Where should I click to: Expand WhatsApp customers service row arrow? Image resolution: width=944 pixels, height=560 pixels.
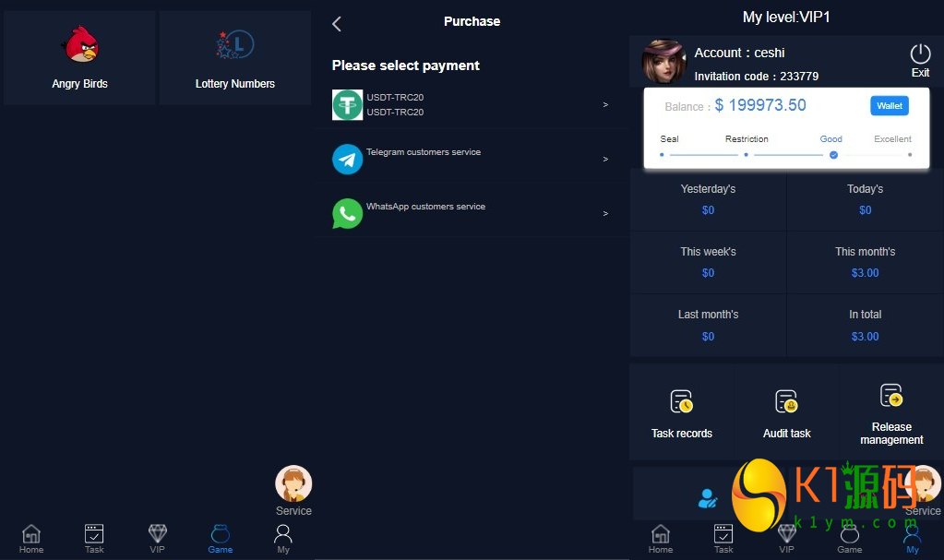[605, 213]
